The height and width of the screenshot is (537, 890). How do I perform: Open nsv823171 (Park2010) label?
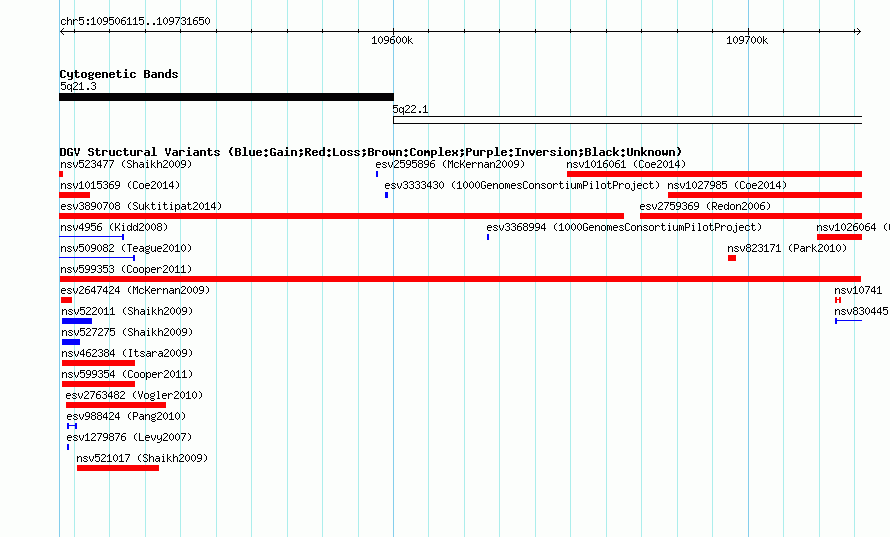[x=787, y=249]
